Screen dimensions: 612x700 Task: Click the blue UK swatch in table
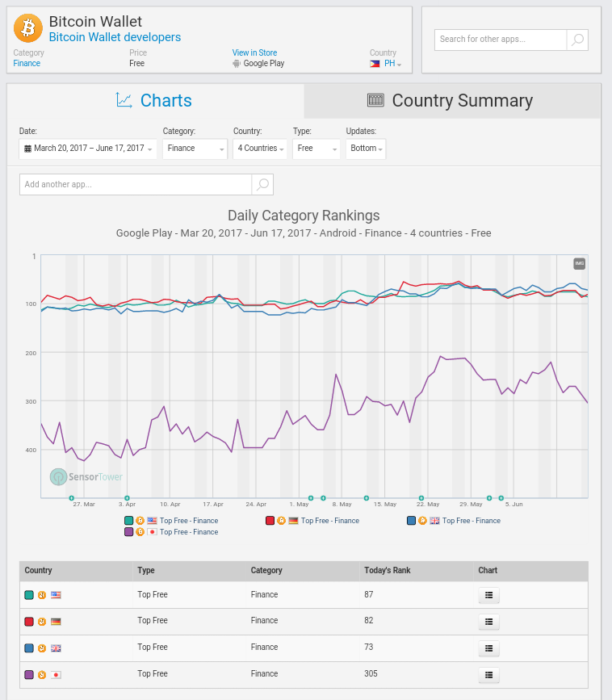(x=29, y=648)
